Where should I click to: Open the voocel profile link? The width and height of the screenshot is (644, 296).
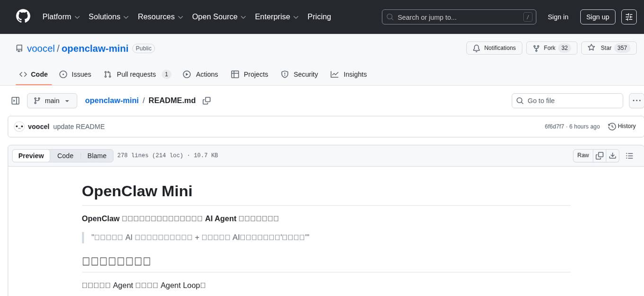click(41, 48)
